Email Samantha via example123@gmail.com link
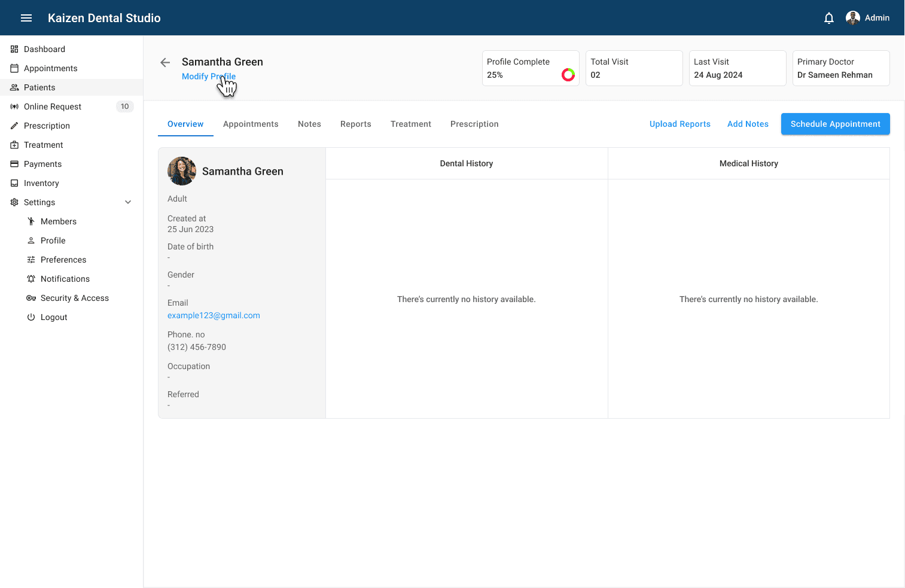This screenshot has height=588, width=905. 214,315
